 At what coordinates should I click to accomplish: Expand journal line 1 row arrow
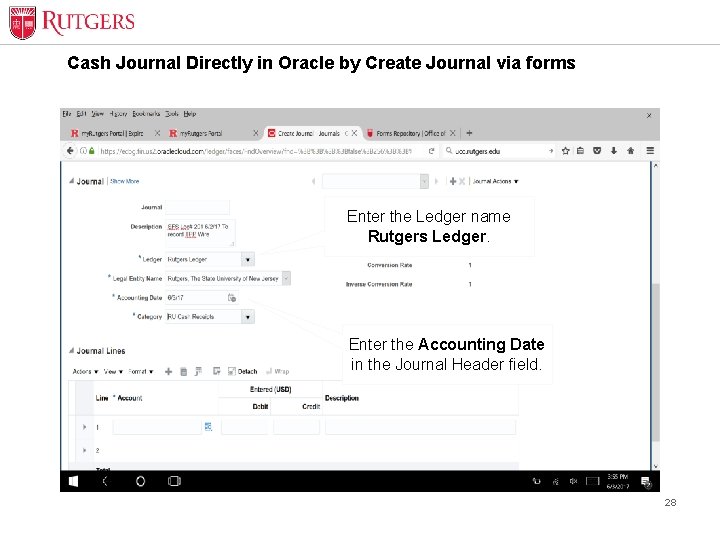84,427
